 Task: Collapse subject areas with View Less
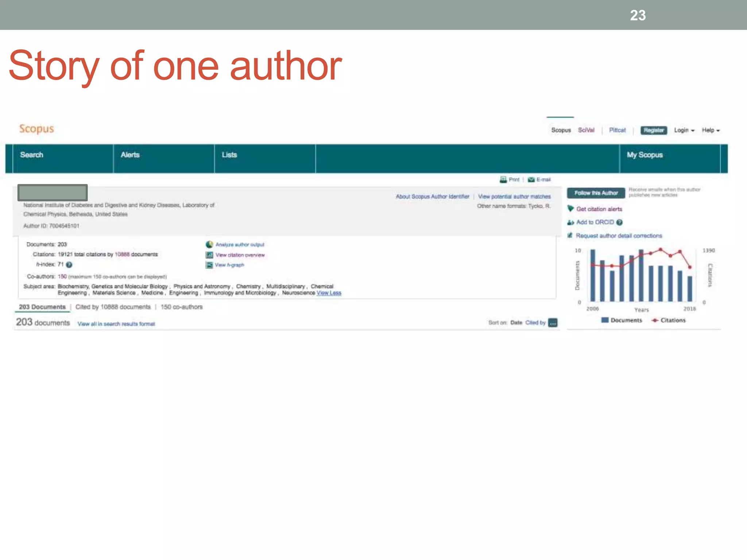[329, 293]
